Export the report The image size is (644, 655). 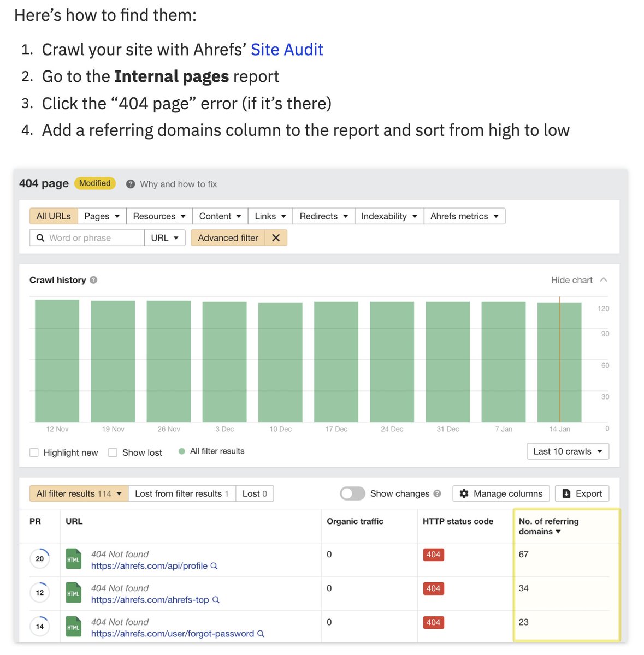coord(582,493)
